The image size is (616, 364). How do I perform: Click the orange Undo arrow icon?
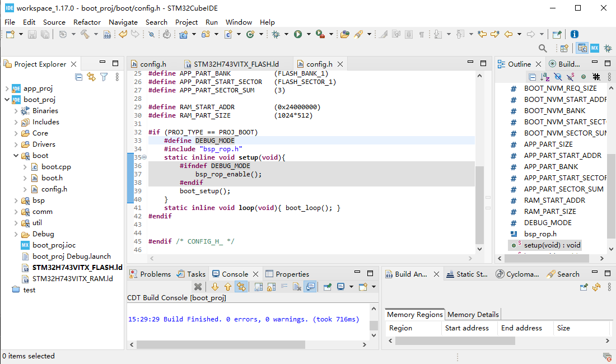[x=123, y=34]
